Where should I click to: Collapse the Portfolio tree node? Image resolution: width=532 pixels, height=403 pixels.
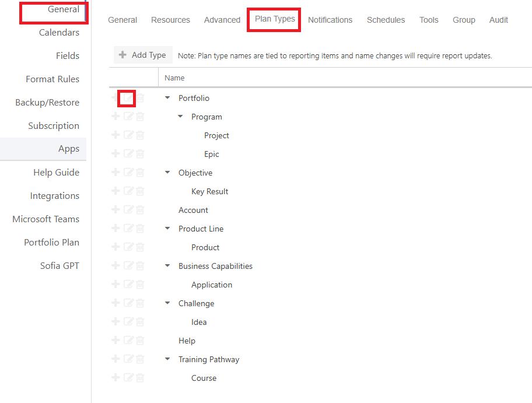pos(167,98)
